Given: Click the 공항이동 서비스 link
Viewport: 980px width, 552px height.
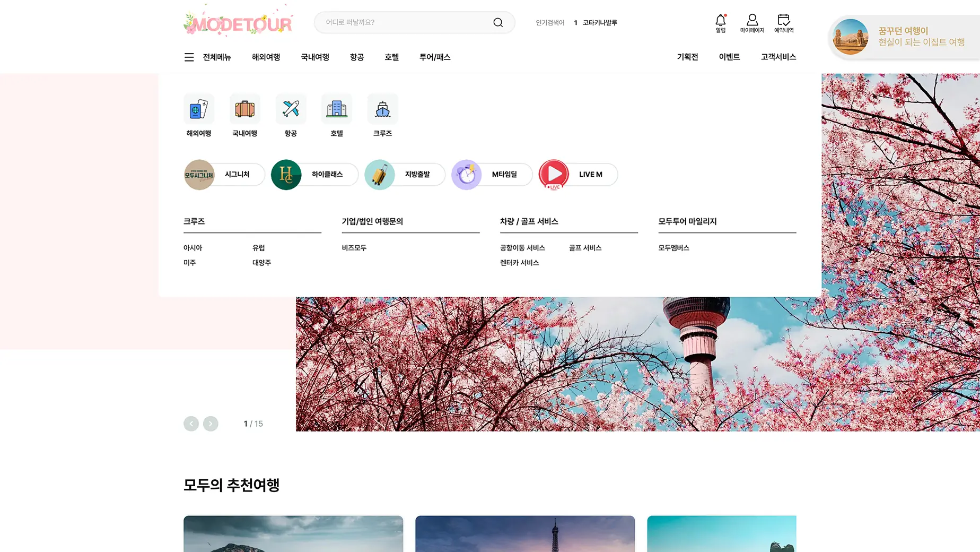Looking at the screenshot, I should point(522,248).
